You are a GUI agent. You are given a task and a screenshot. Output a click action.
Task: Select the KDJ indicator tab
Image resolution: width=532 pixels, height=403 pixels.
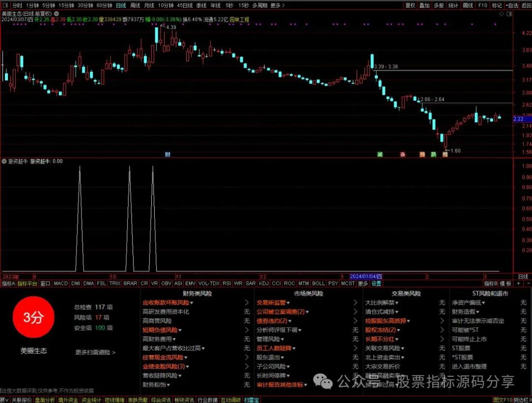click(264, 283)
